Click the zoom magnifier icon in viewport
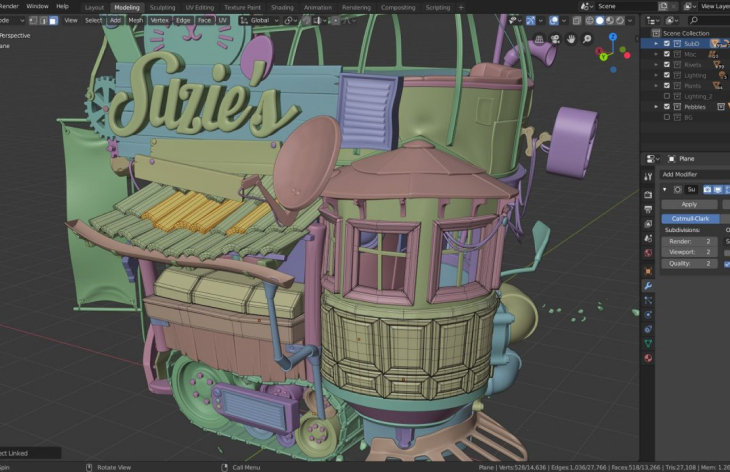 [x=588, y=39]
